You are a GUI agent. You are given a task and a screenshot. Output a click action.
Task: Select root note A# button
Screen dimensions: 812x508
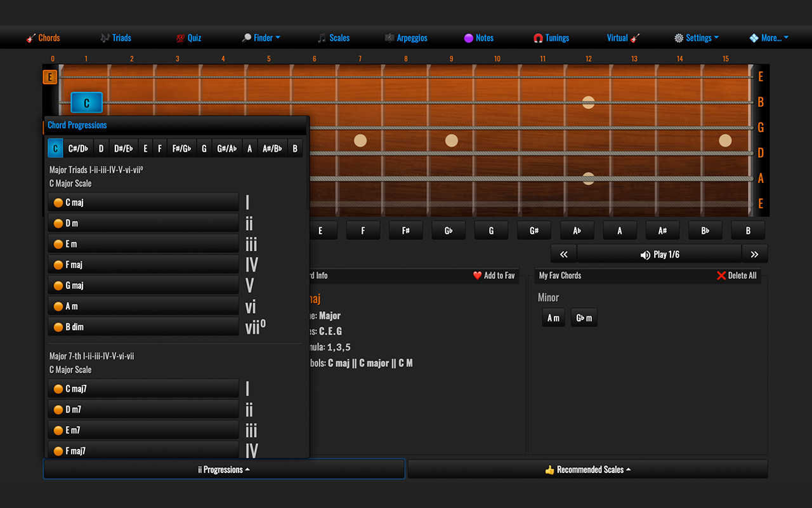(662, 231)
